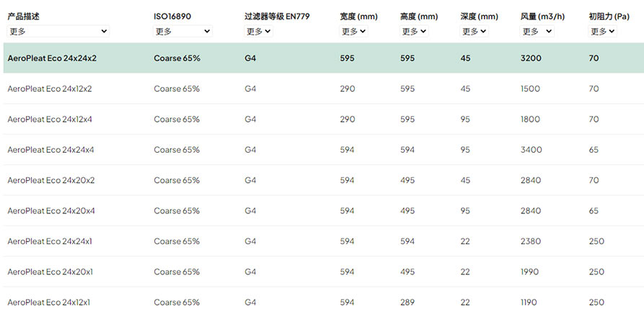Expand the 初阻力 (Pa) filter dropdown
Image resolution: width=644 pixels, height=317 pixels.
602,31
